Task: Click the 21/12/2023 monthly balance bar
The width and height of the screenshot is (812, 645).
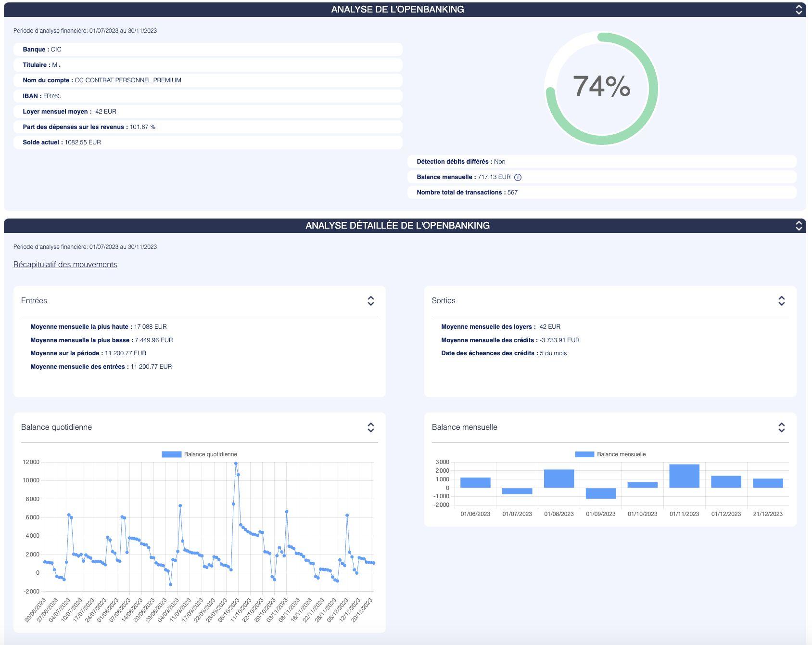Action: click(768, 483)
